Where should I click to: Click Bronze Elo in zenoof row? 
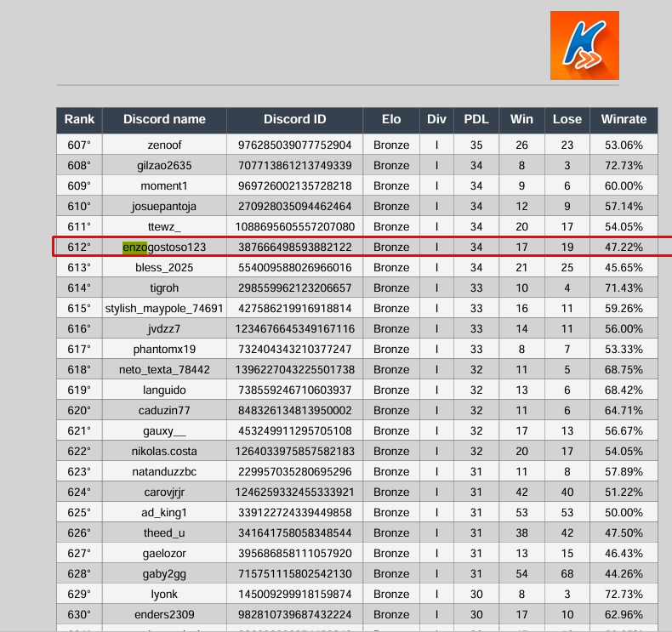click(x=391, y=145)
